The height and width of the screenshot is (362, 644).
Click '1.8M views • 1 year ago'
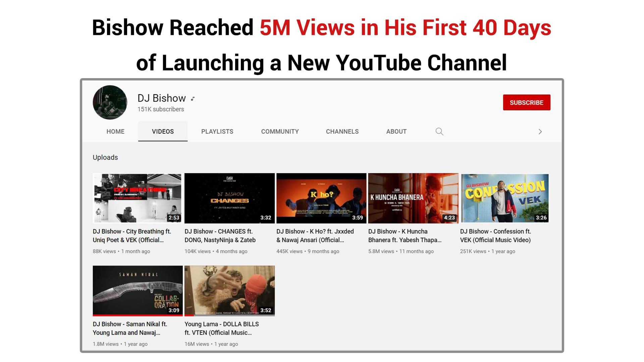click(120, 344)
